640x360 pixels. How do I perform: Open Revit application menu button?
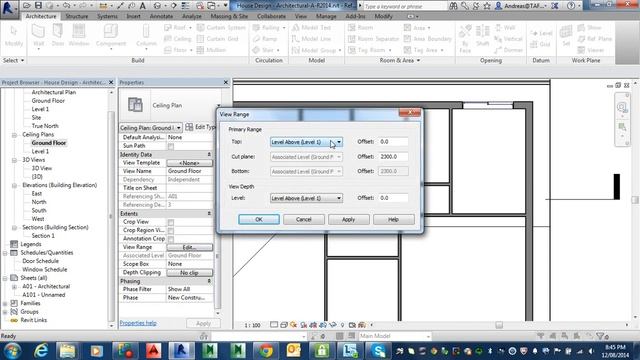tap(9, 9)
